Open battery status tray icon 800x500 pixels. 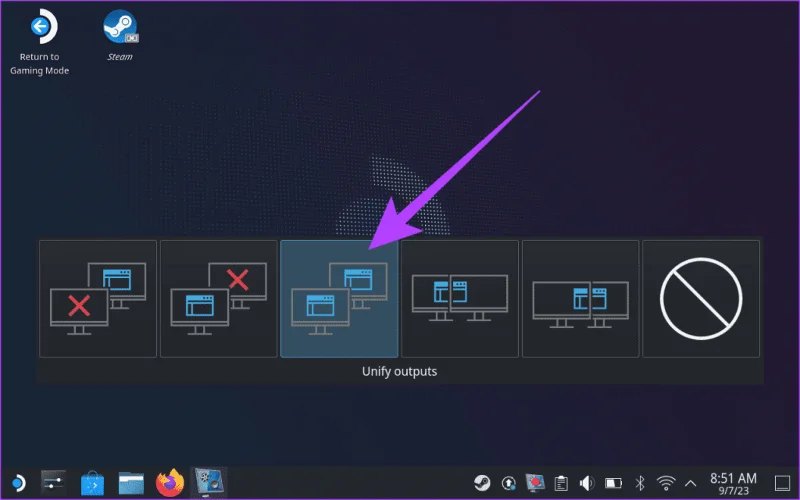(x=613, y=483)
